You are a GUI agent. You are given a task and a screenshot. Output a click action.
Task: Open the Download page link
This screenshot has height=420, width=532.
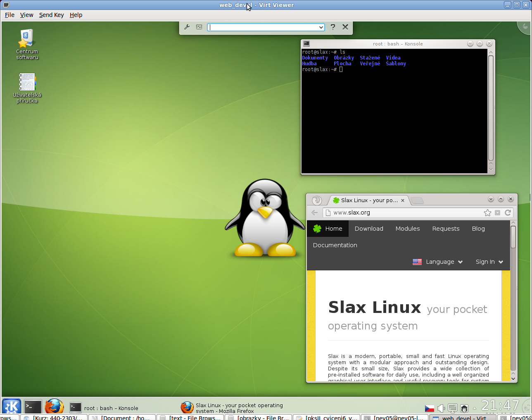[369, 229]
